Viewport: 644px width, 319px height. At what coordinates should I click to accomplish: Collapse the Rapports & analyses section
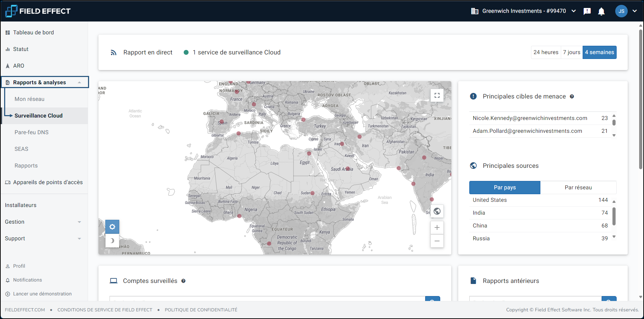pos(45,82)
